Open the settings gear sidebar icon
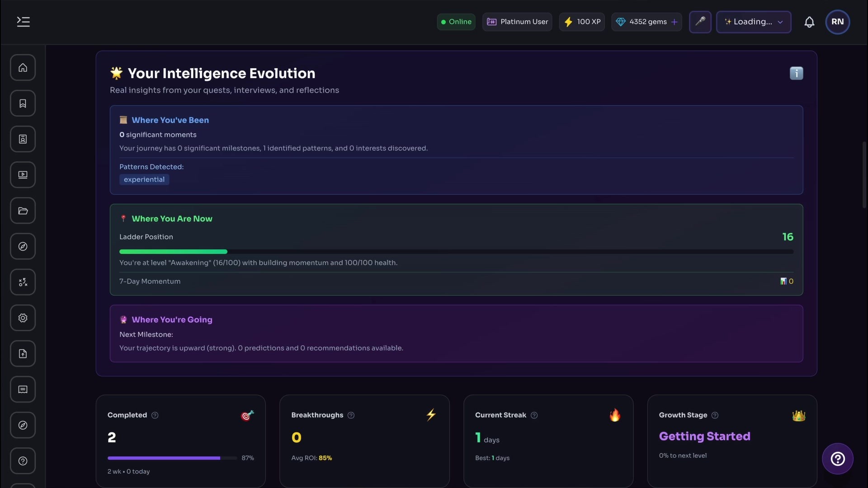This screenshot has width=868, height=488. [23, 318]
